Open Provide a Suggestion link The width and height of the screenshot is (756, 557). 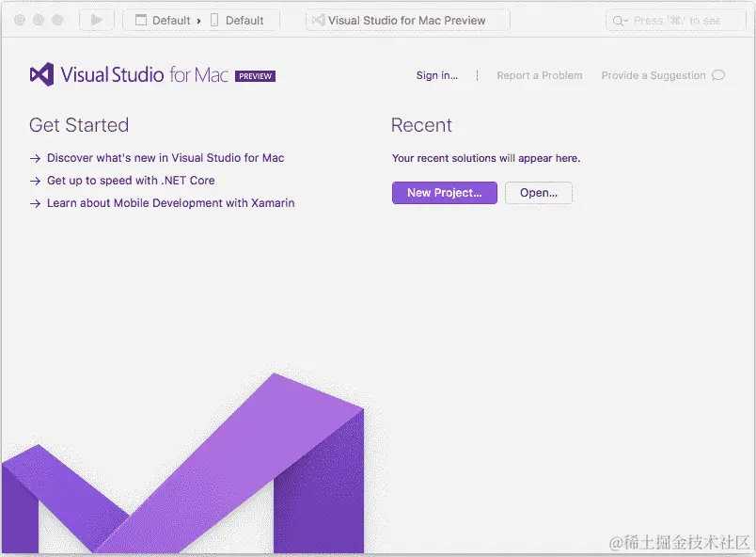[x=654, y=75]
